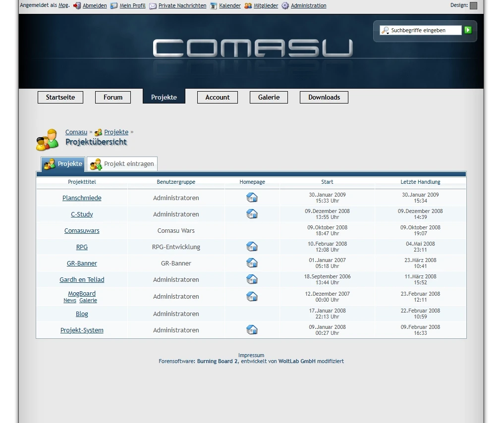The image size is (504, 423).
Task: Open the Planschmiede project
Action: (82, 198)
